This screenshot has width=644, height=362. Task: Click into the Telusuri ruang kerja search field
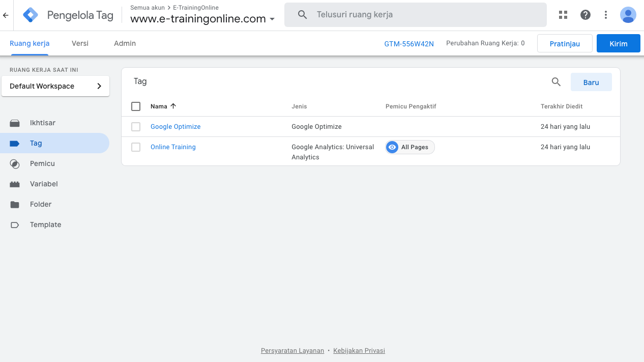pyautogui.click(x=416, y=15)
